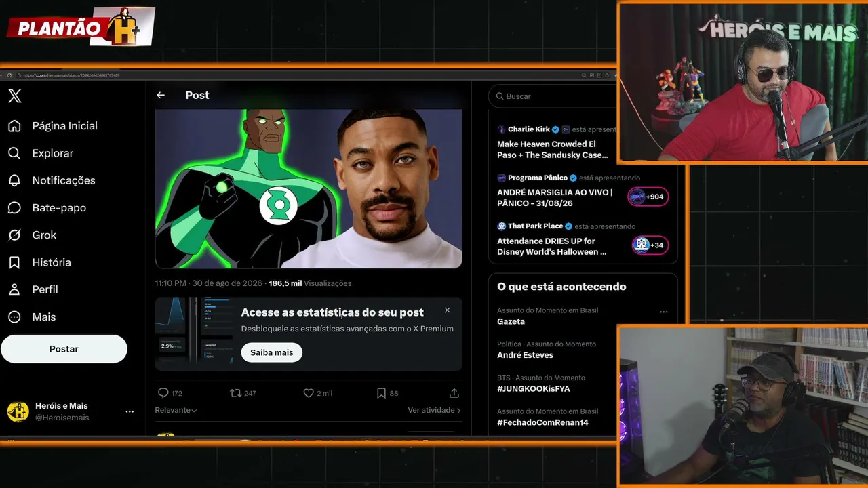Click the 11:10 PM post timestamp

click(x=209, y=283)
